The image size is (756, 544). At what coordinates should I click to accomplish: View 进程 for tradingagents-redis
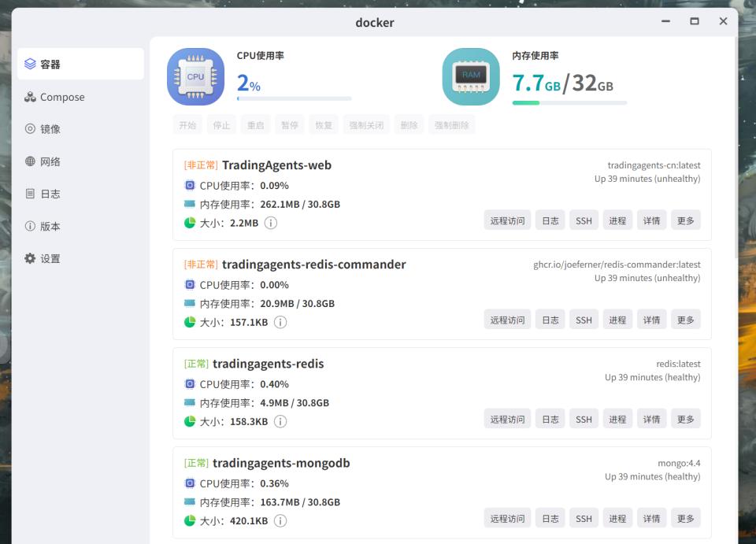(x=617, y=419)
